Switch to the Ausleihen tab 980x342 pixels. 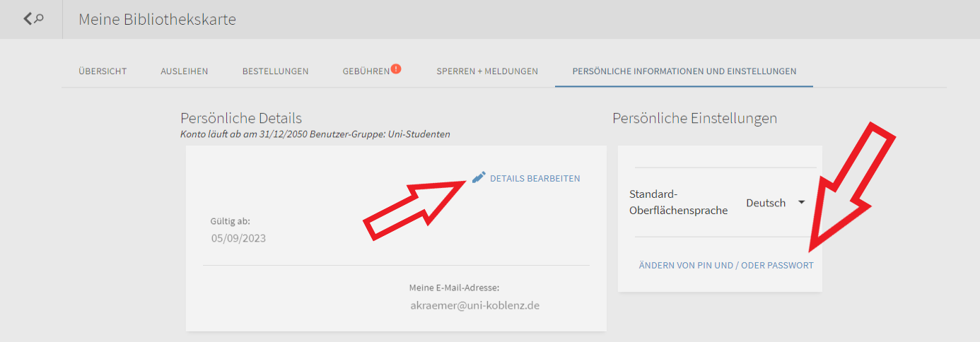click(x=185, y=71)
